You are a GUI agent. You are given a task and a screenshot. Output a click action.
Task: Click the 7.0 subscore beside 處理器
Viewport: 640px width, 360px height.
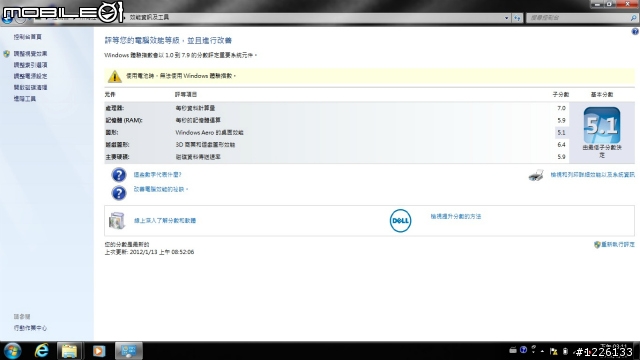(x=561, y=108)
